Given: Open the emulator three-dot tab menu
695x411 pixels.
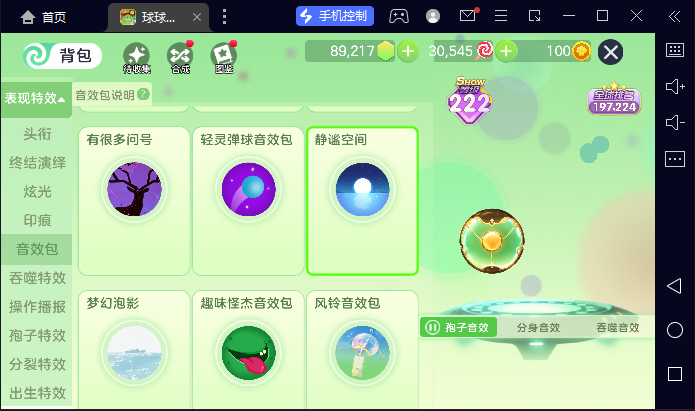Looking at the screenshot, I should point(224,17).
